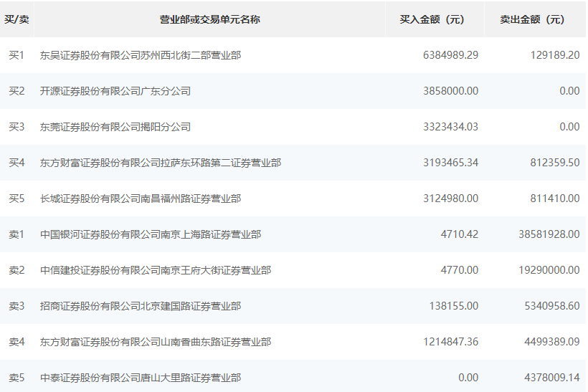588x392 pixels.
Task: Click 中泰证券股份有限公司唐山大里路证券营业部
Action: click(141, 378)
